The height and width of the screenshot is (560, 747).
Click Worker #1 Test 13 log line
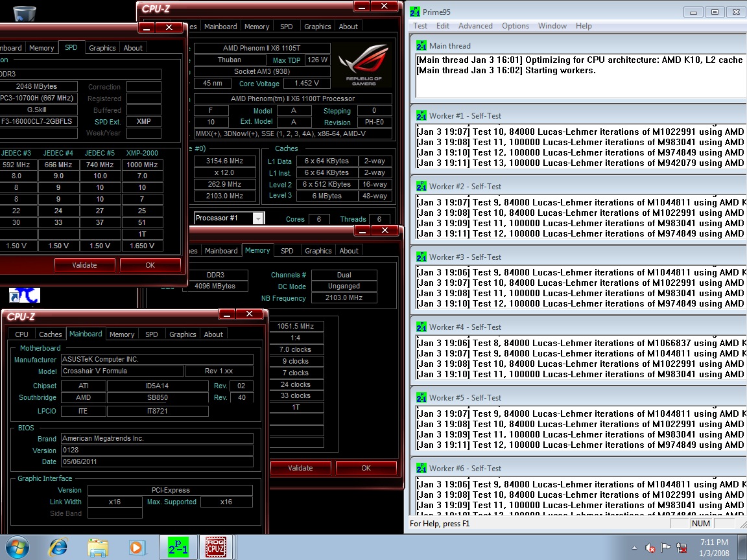(x=580, y=163)
